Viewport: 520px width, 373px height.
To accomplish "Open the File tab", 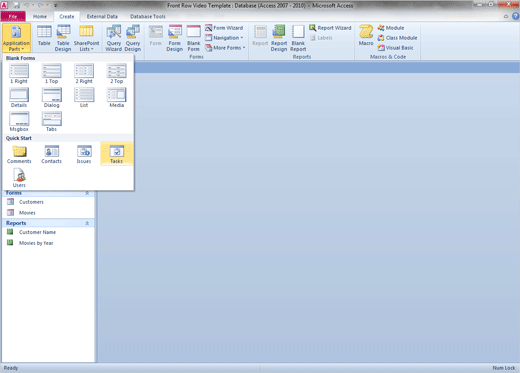I will coord(13,16).
